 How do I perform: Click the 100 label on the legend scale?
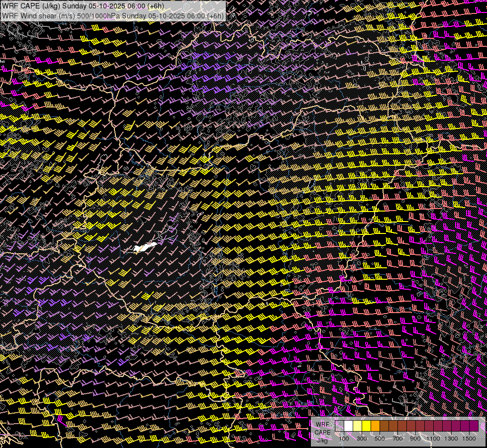click(x=344, y=439)
